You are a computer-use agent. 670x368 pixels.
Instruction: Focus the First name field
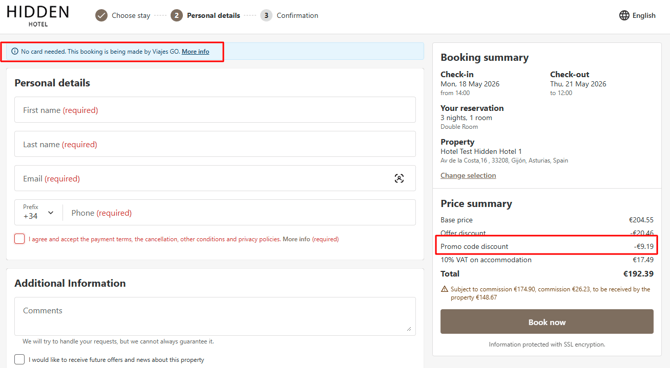coord(215,110)
